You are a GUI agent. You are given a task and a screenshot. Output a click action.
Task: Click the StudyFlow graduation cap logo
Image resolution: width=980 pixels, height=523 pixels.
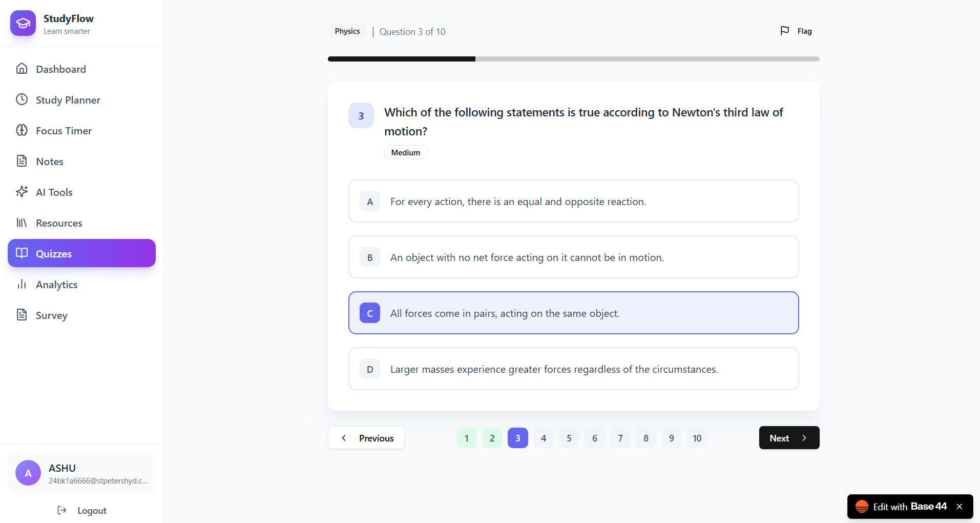23,23
